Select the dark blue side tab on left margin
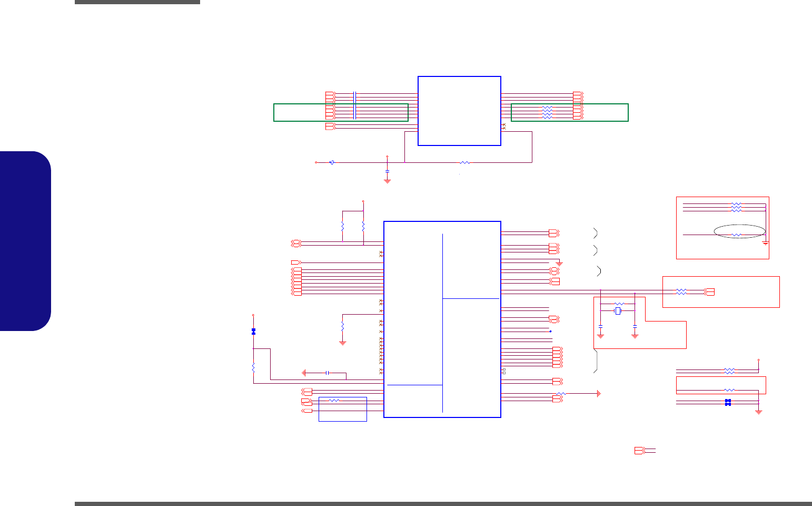Screen dimensions: 812x506 (x=25, y=241)
